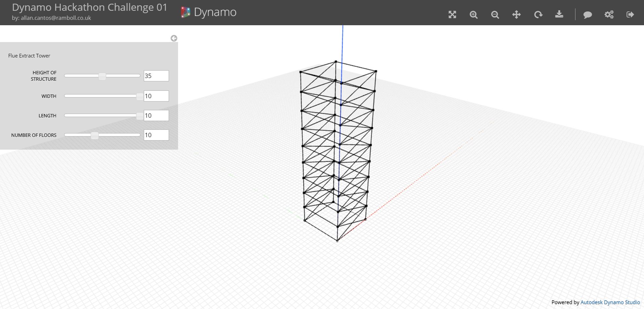The width and height of the screenshot is (644, 309).
Task: Open the Autodesk Dynamo Studio link
Action: pos(610,302)
